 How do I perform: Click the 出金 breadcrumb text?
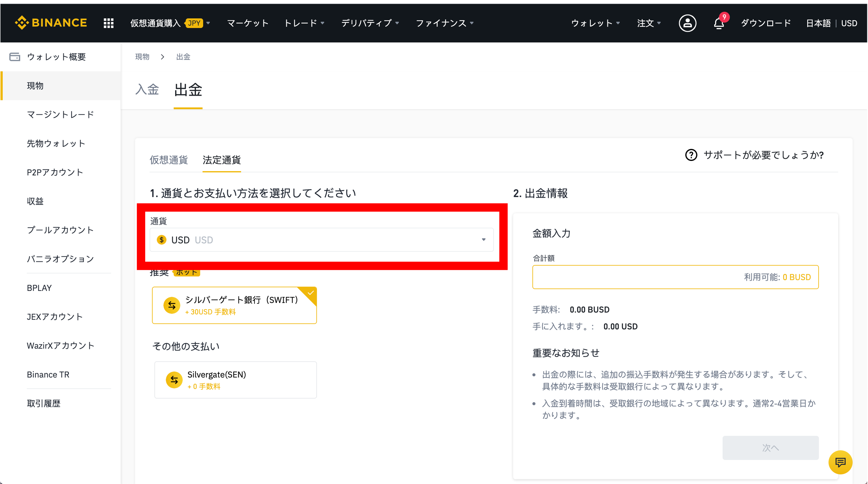[x=183, y=57]
